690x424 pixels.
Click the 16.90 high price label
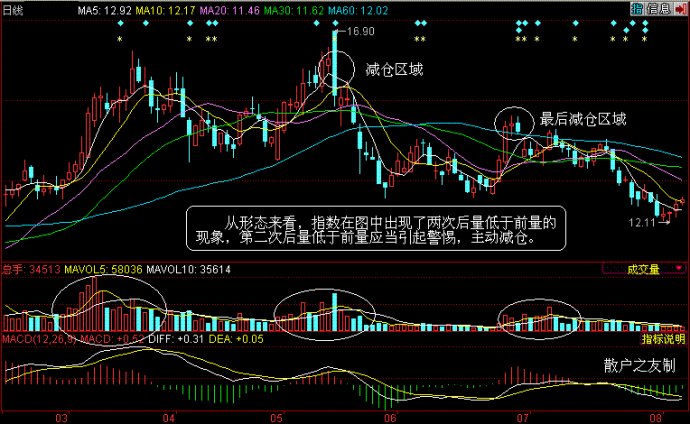360,32
